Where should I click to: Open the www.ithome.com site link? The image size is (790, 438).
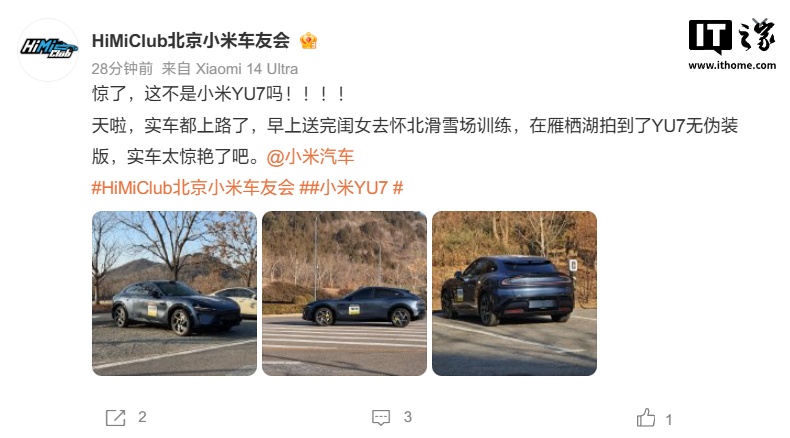[x=732, y=65]
